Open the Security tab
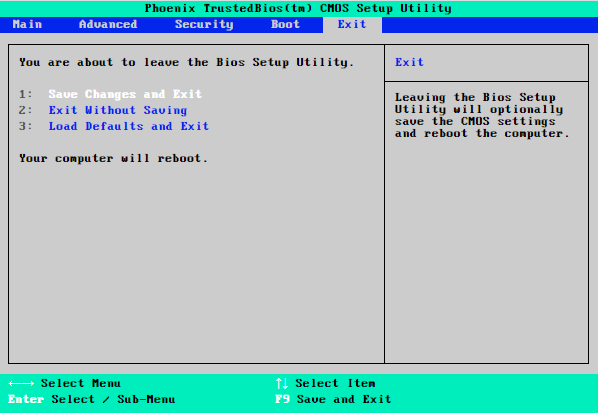The image size is (598, 413). click(204, 24)
